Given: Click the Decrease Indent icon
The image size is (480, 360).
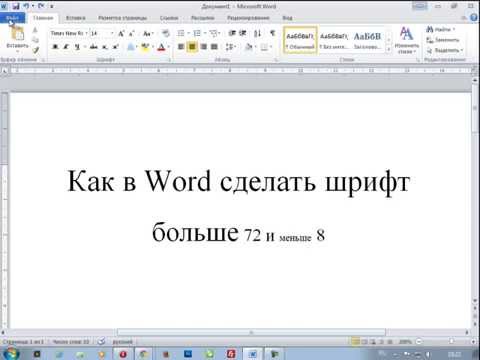Looking at the screenshot, I should pos(232,33).
